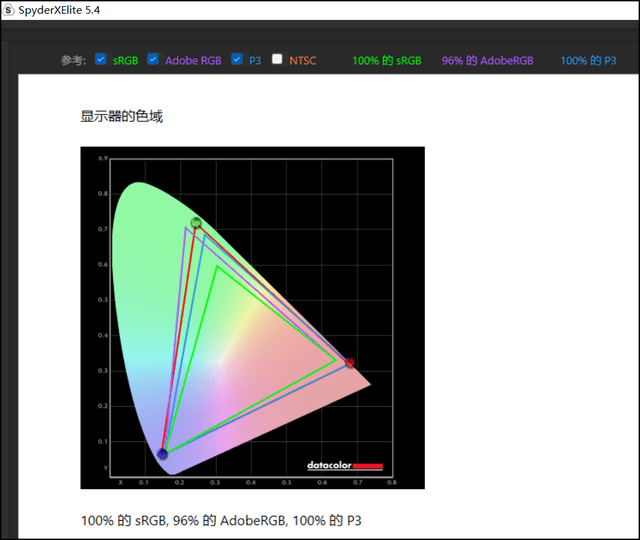
Task: Click the SpyderXElite 5.4 window title
Action: [60, 9]
